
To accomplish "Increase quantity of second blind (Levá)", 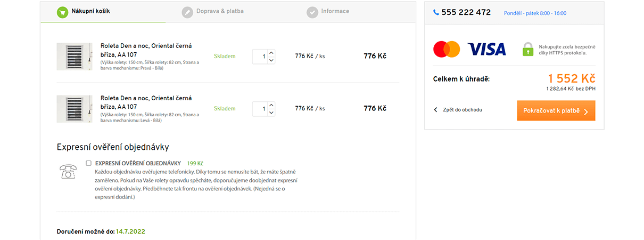I will click(271, 105).
